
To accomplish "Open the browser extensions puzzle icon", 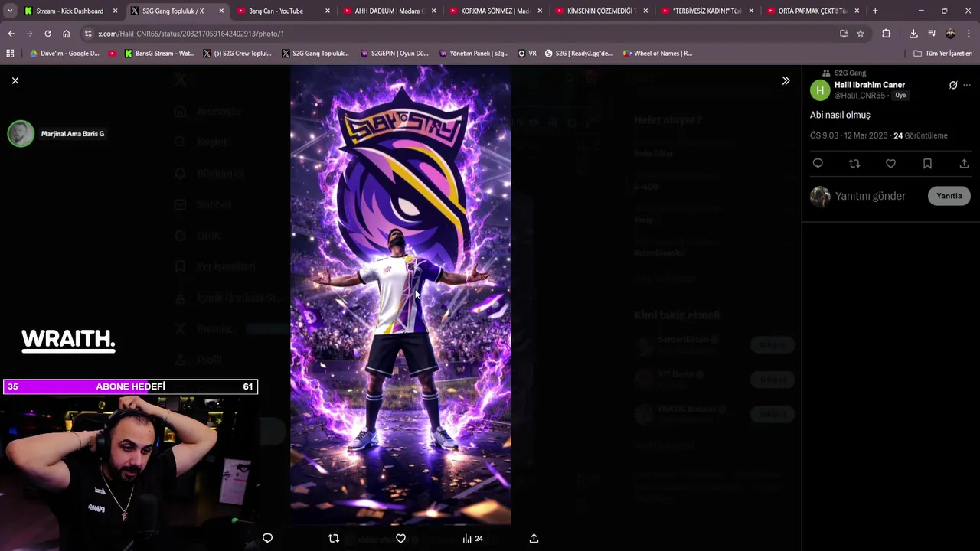I will click(x=887, y=34).
